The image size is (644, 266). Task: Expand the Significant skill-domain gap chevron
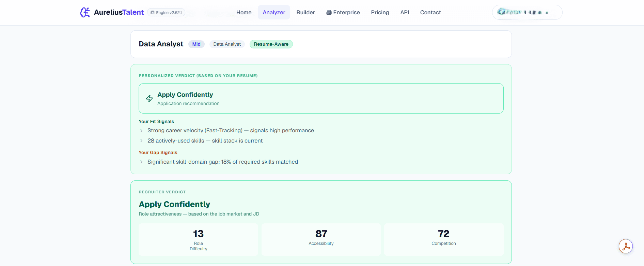(141, 162)
